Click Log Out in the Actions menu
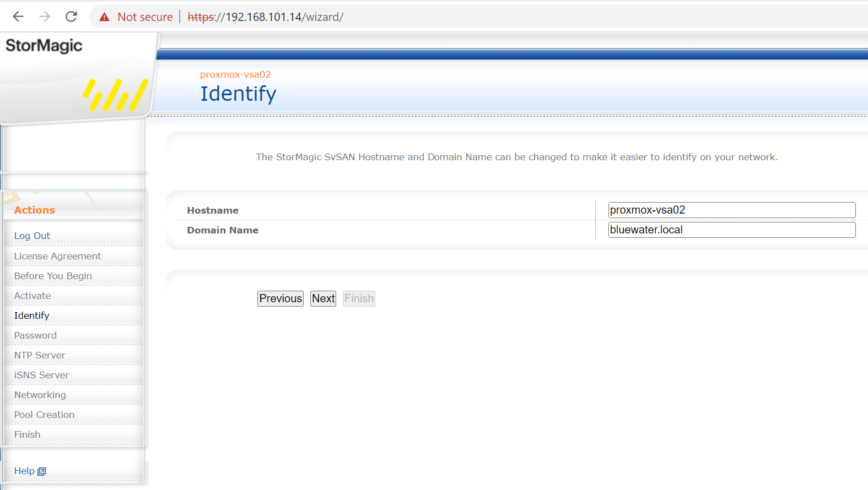The height and width of the screenshot is (490, 868). [x=32, y=236]
